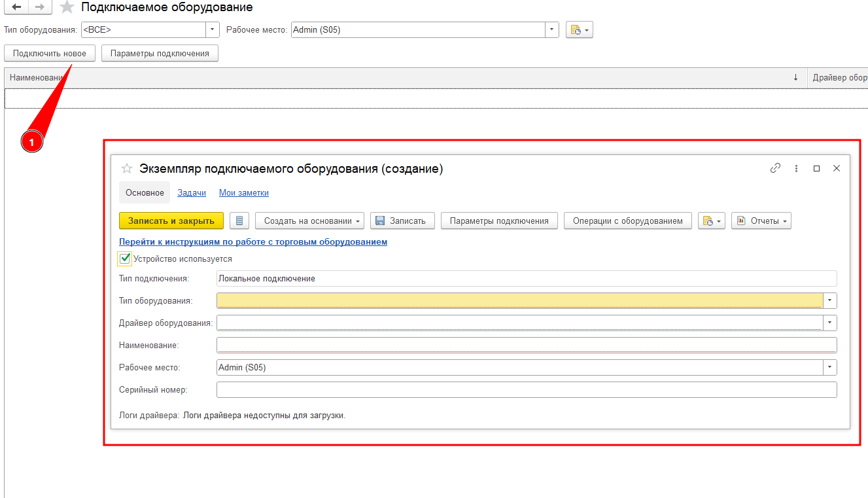Go forward with the right arrow button
Screen dimensions: 868x498
click(41, 7)
